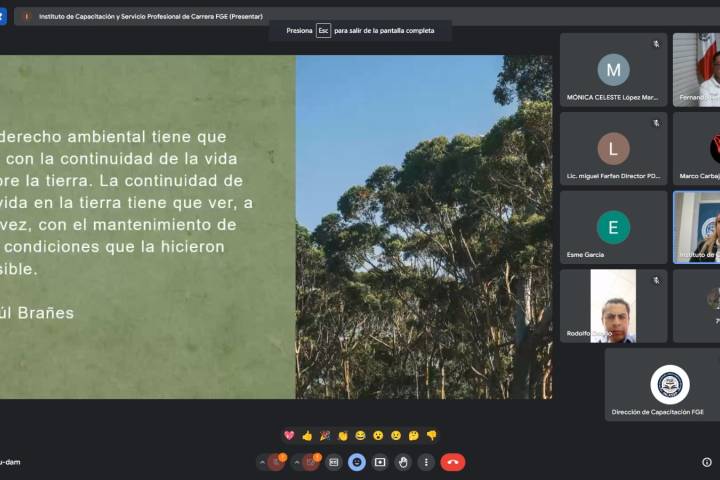Open the more options three-dot menu
Image resolution: width=720 pixels, height=480 pixels.
point(426,462)
